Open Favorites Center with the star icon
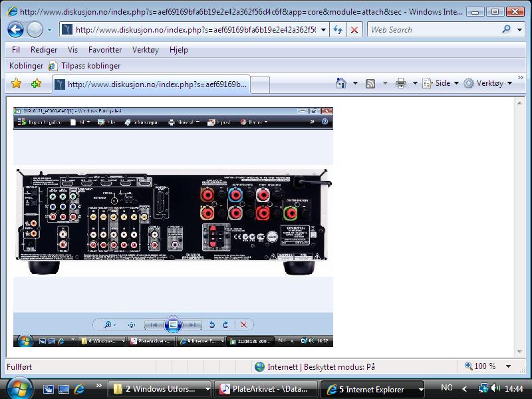The width and height of the screenshot is (532, 399). point(16,83)
